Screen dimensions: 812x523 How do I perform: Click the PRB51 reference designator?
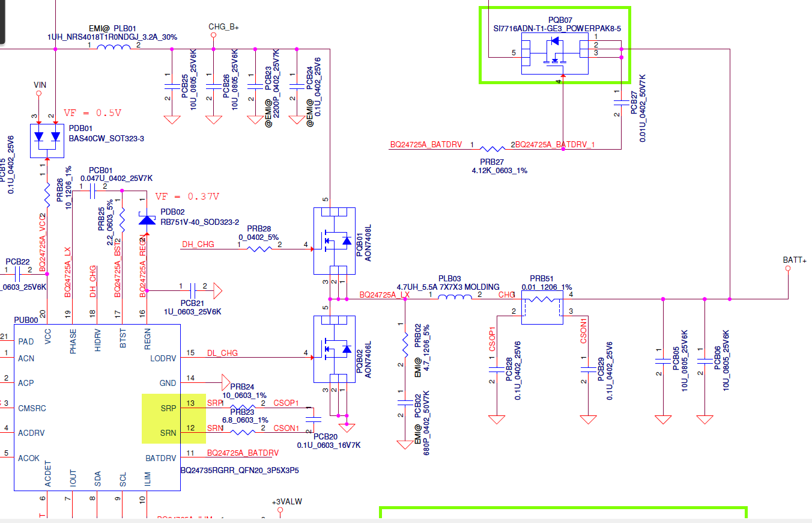(542, 279)
